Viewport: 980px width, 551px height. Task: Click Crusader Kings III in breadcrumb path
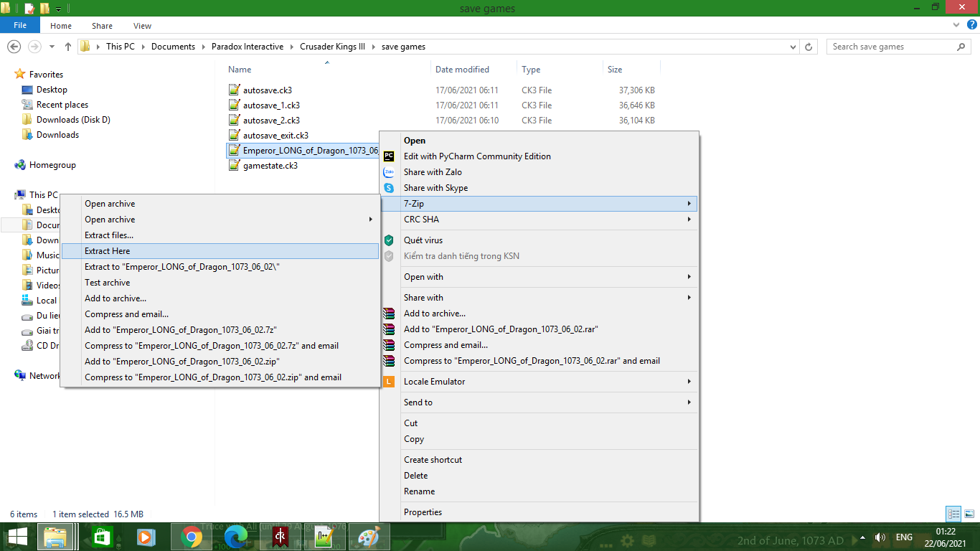click(332, 47)
